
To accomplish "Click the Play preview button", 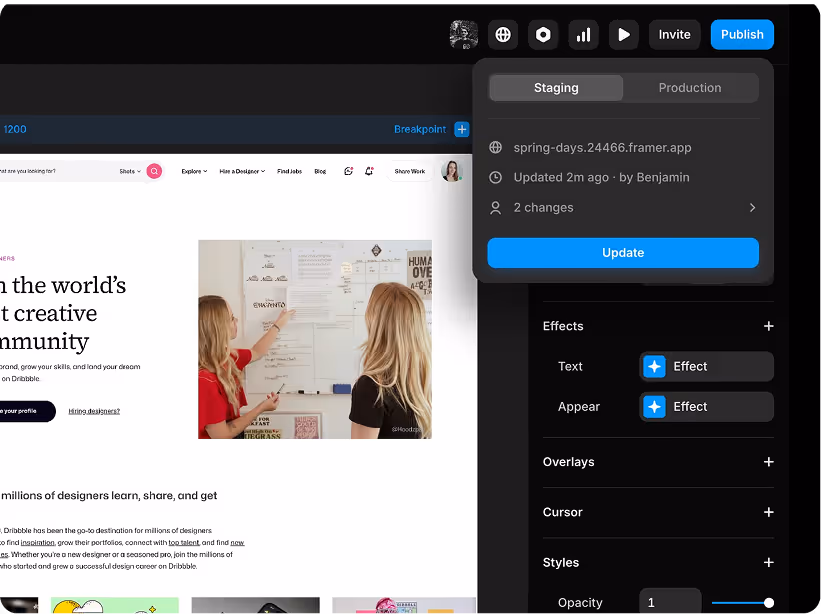I will click(624, 35).
